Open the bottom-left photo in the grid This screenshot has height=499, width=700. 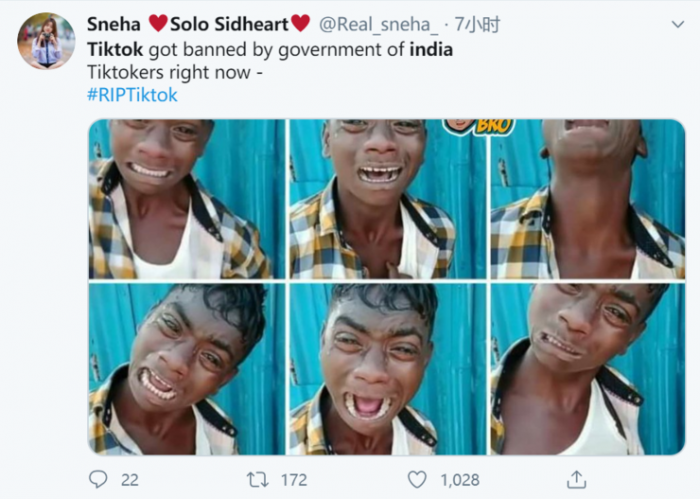(x=186, y=368)
